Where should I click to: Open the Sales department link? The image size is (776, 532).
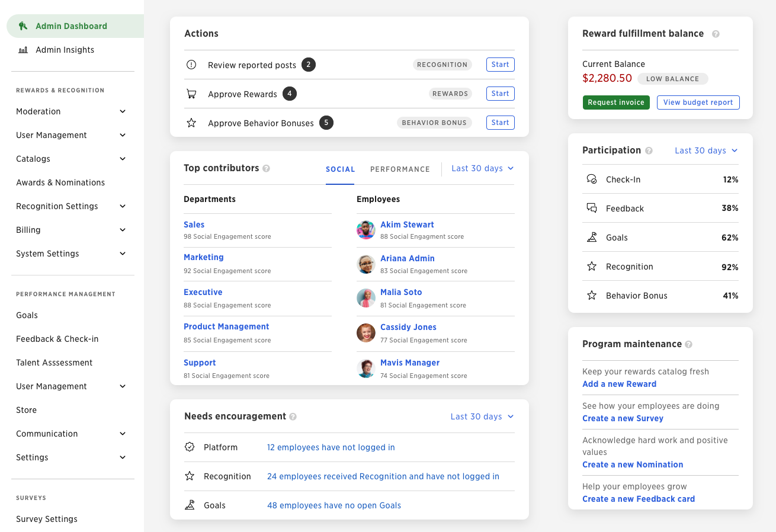click(x=194, y=225)
